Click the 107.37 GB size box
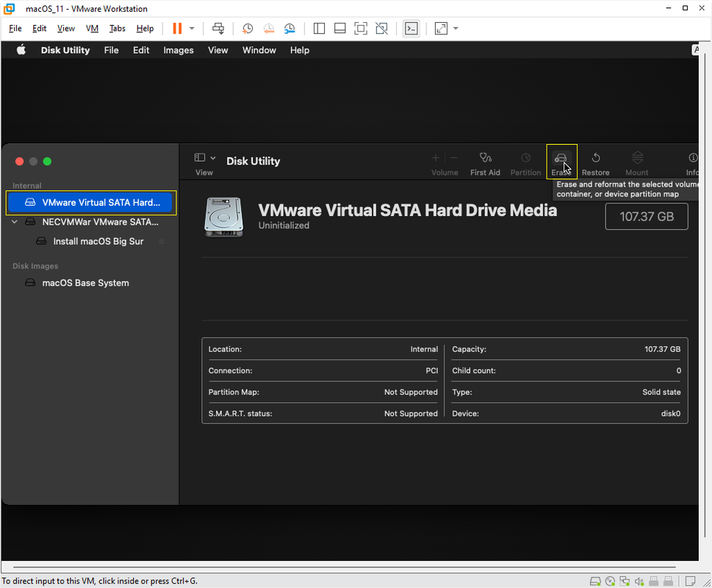This screenshot has height=588, width=712. (x=647, y=217)
